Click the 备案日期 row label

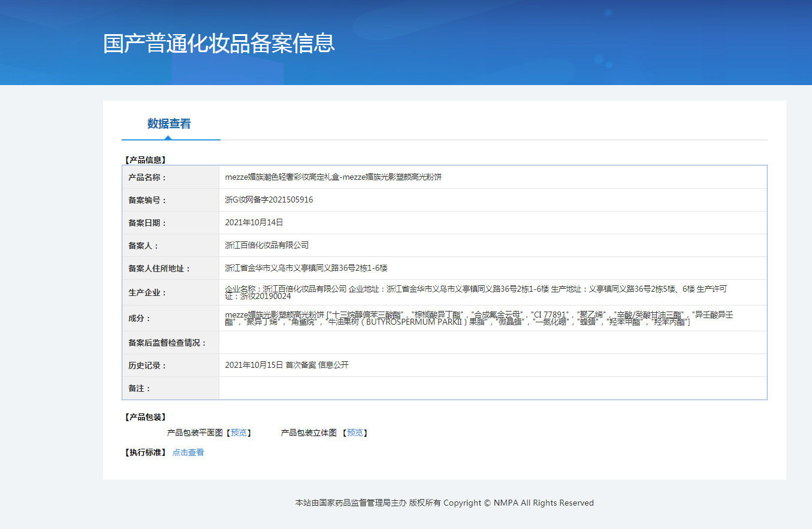coord(147,223)
